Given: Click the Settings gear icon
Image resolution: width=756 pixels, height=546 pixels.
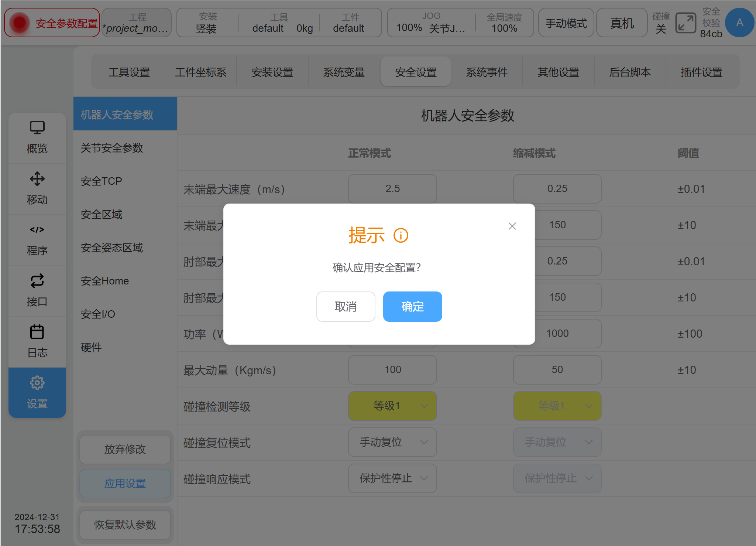Looking at the screenshot, I should pos(37,383).
